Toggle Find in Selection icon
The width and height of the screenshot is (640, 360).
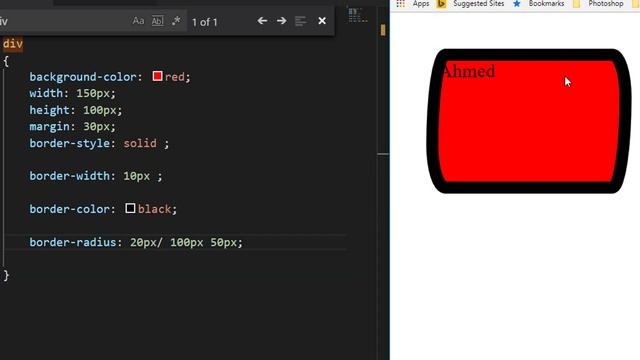coord(300,21)
